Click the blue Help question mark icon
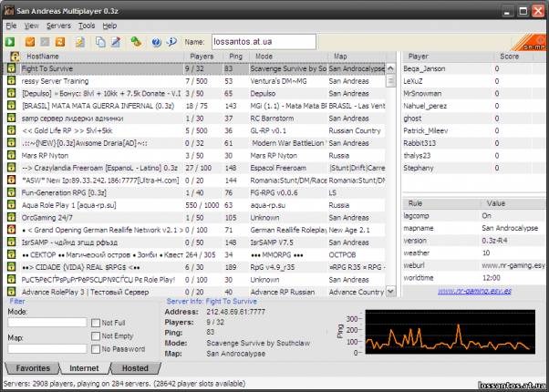 click(x=156, y=42)
